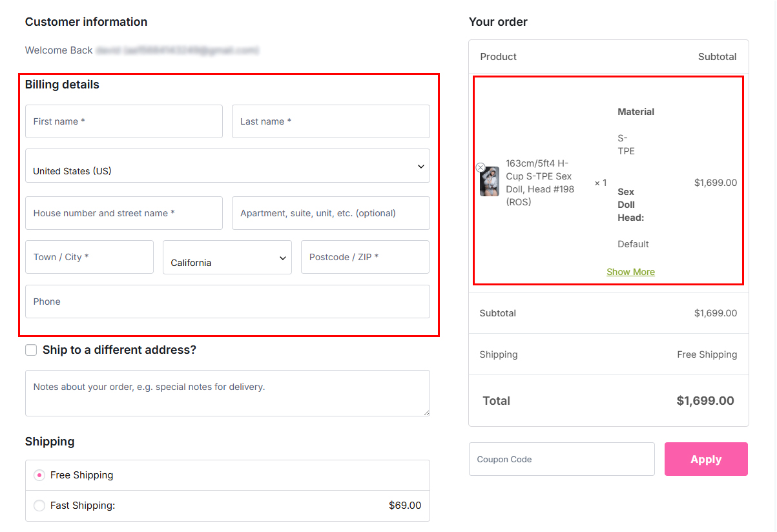Focus the Postcode / ZIP field
Viewport: 777px width, 532px height.
(x=365, y=257)
